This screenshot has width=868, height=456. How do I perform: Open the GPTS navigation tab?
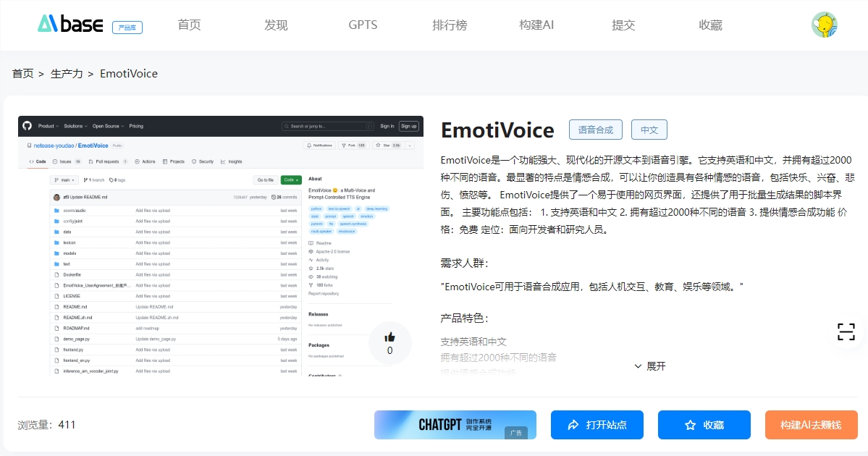(x=363, y=25)
